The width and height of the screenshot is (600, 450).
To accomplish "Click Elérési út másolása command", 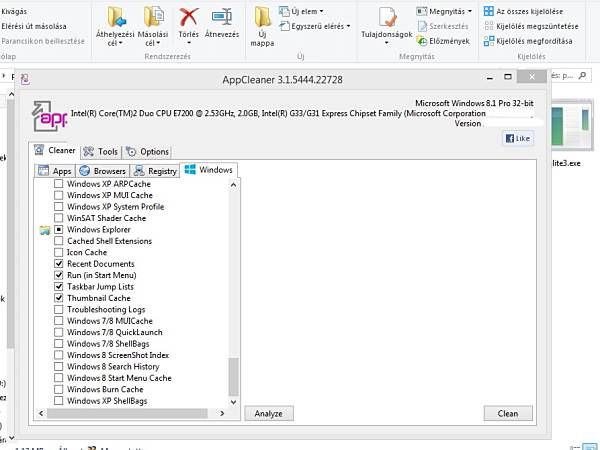I will point(34,26).
